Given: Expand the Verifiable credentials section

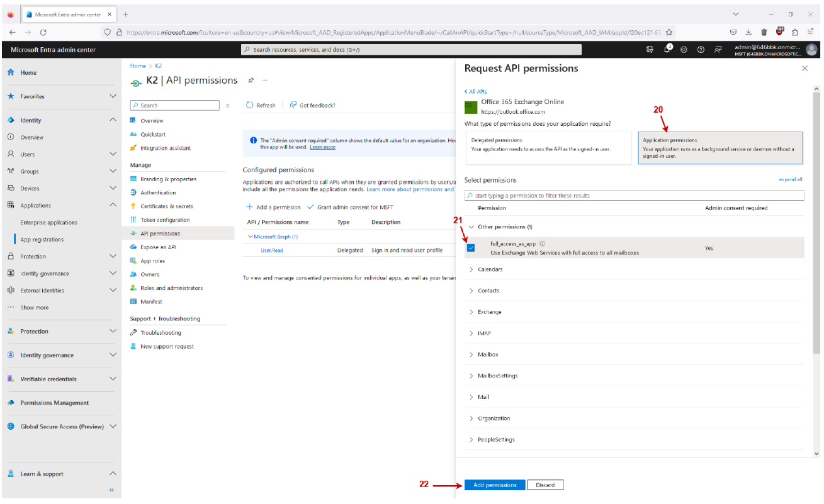Looking at the screenshot, I should point(113,379).
